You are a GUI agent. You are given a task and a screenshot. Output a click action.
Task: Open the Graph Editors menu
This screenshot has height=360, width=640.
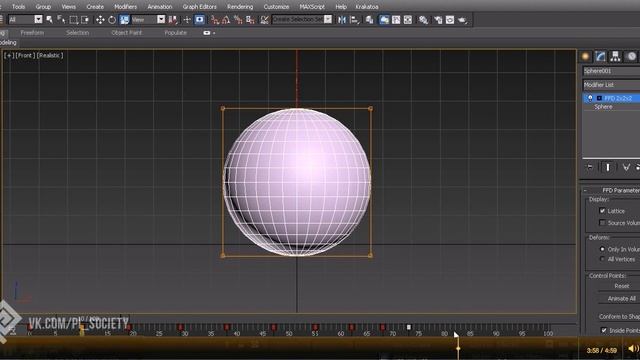click(200, 7)
